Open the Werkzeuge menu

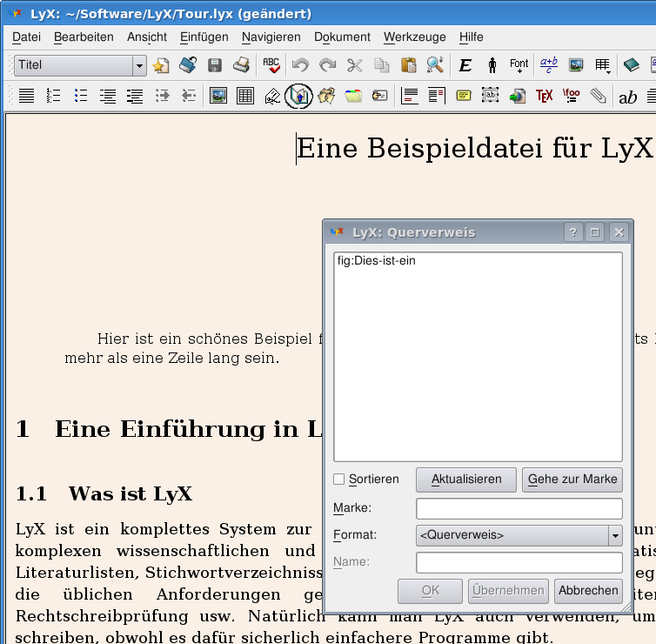coord(415,37)
